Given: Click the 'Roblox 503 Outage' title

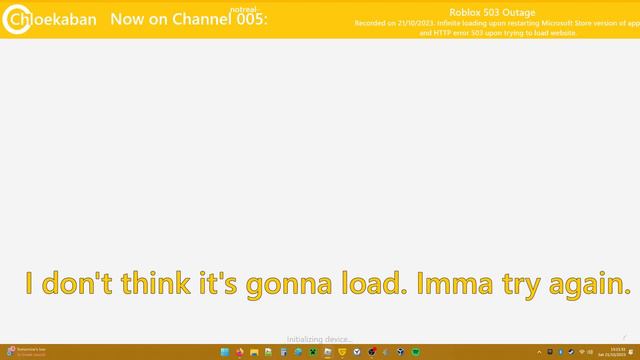Looking at the screenshot, I should 492,13.
